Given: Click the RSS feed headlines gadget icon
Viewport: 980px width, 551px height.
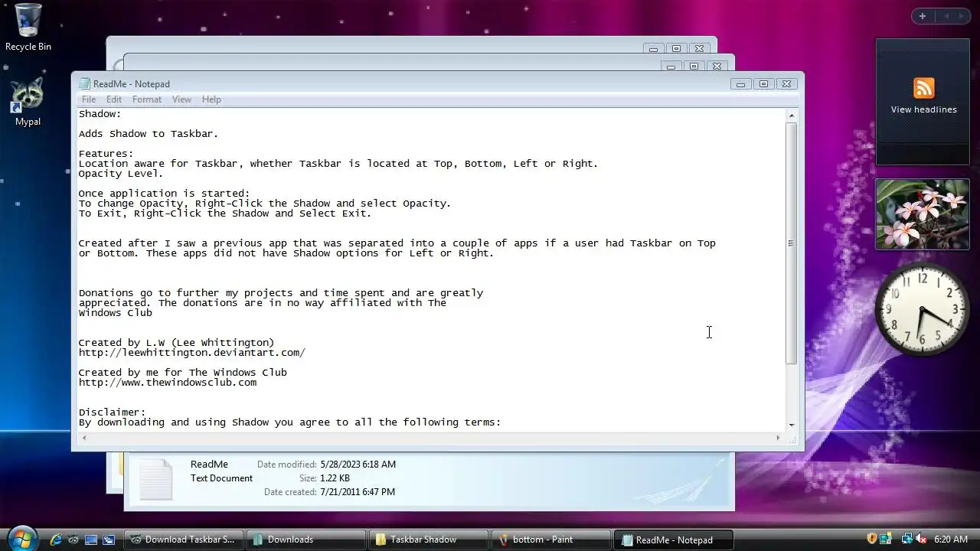Looking at the screenshot, I should tap(923, 88).
